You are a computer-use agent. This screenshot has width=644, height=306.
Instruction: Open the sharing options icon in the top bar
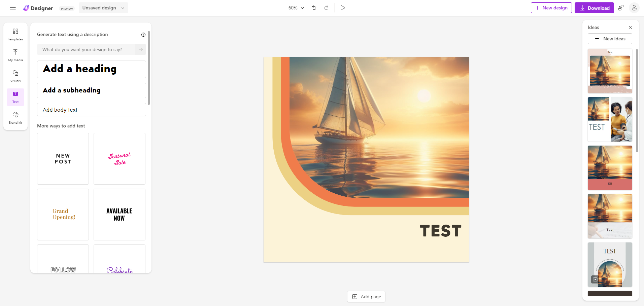click(621, 7)
